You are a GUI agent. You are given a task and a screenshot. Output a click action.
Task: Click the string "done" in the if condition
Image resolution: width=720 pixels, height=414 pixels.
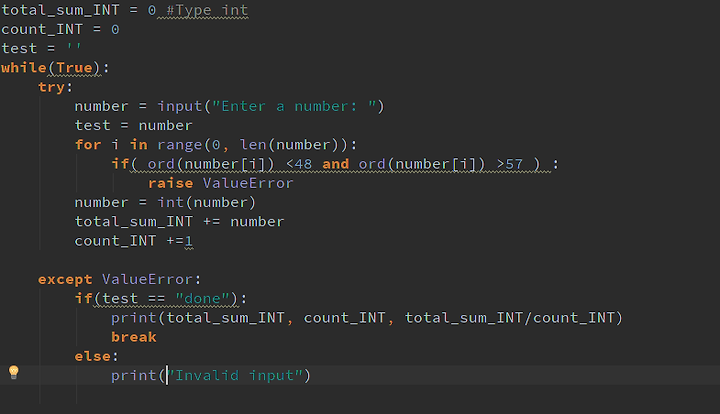coord(202,298)
